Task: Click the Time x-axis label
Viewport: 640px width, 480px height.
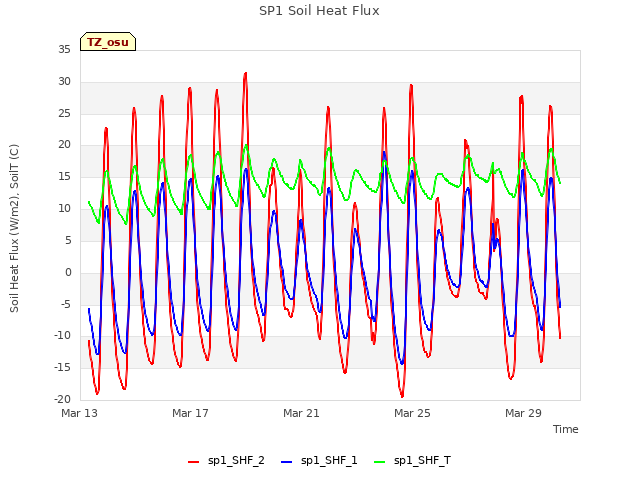Action: [565, 429]
